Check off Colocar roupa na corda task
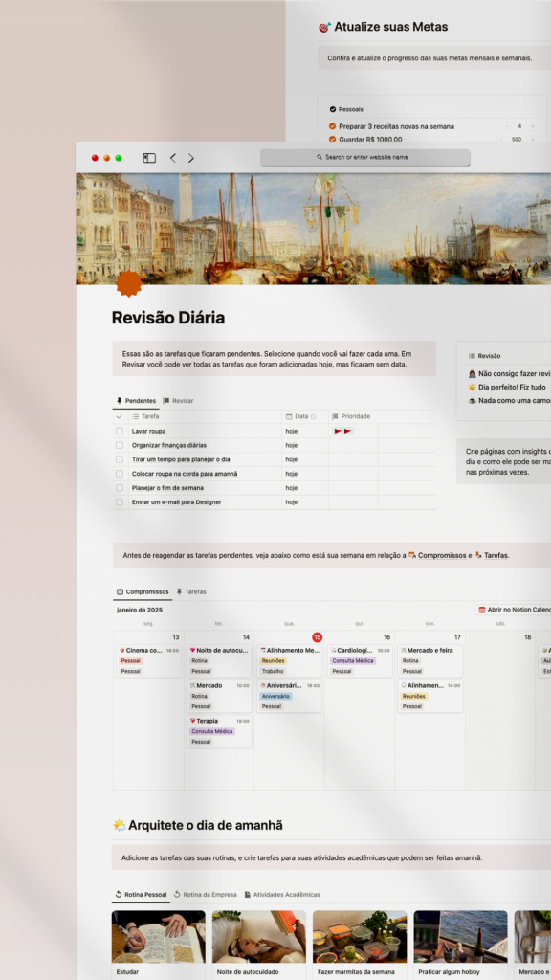This screenshot has height=980, width=551. 120,474
